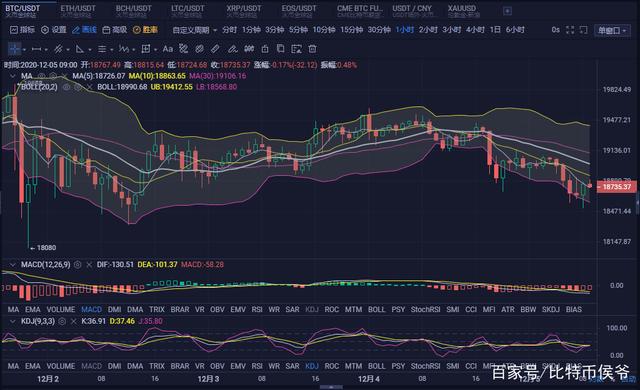This screenshot has width=640, height=390.
Task: Click the magnet snap tool icon
Action: click(183, 49)
